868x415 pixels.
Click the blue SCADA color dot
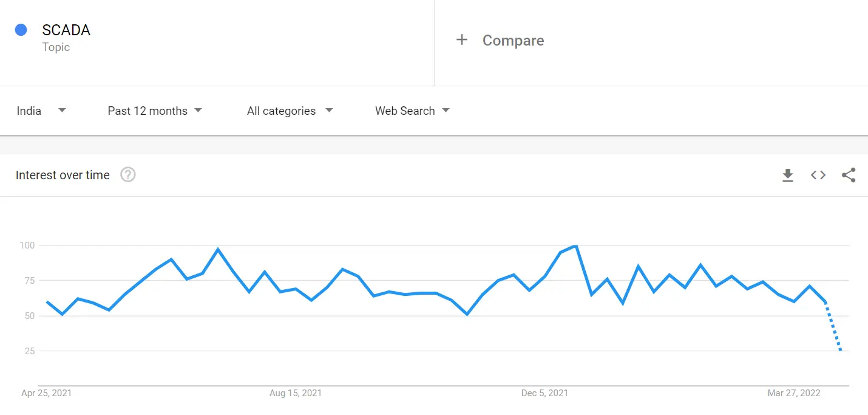[21, 30]
